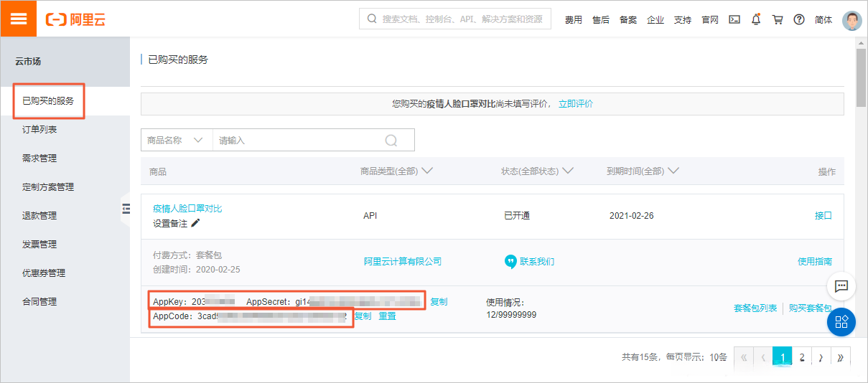Screen dimensions: 868x383
Task: Open the 疫情人脸口罩对比 product link
Action: [x=187, y=209]
